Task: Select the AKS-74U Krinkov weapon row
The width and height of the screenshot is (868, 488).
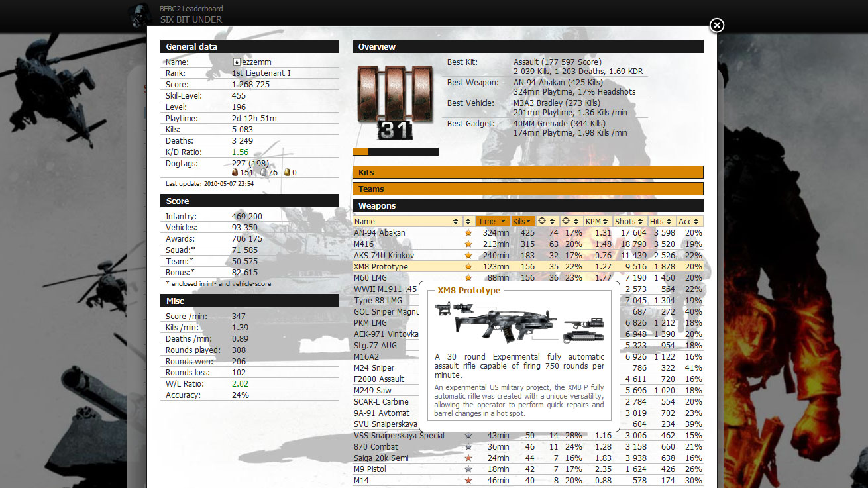Action: 527,256
